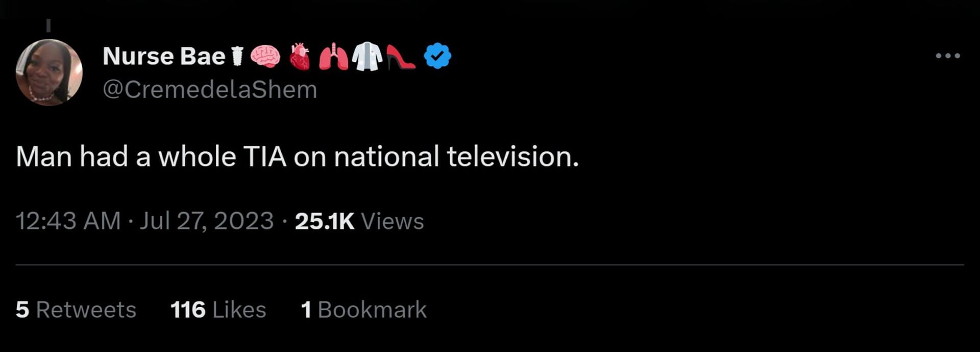Image resolution: width=980 pixels, height=352 pixels.
Task: Click the white lab coat emoji
Action: 367,56
